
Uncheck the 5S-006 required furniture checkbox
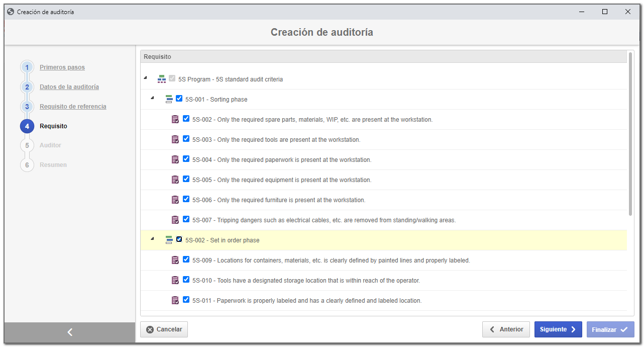(x=186, y=199)
